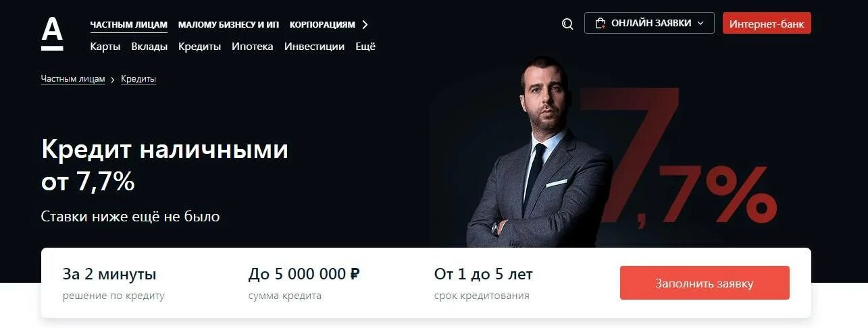Screen dimensions: 868x328
Task: Click the Интернет-банк button
Action: (x=767, y=23)
